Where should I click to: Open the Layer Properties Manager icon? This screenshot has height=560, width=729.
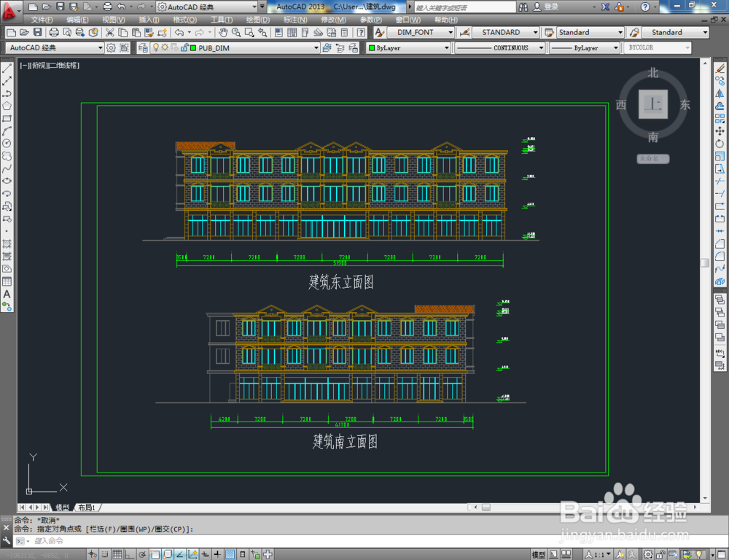tap(143, 48)
